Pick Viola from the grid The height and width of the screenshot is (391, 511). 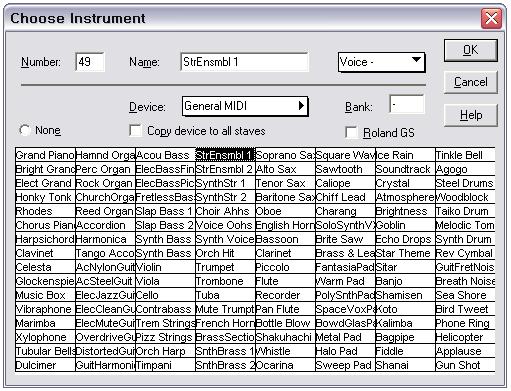pyautogui.click(x=165, y=281)
